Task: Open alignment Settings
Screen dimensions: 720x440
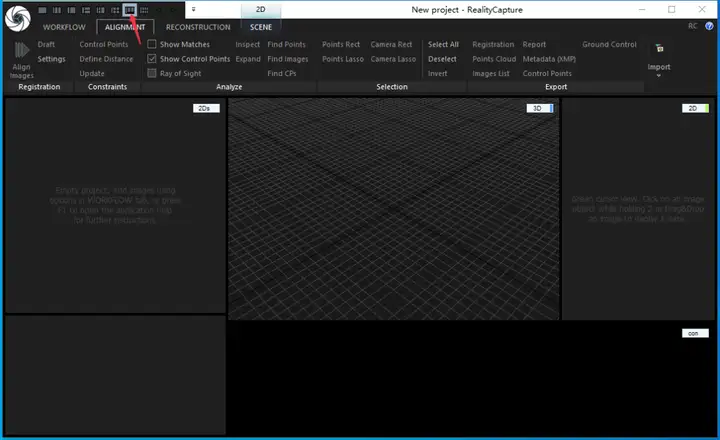Action: [51, 59]
